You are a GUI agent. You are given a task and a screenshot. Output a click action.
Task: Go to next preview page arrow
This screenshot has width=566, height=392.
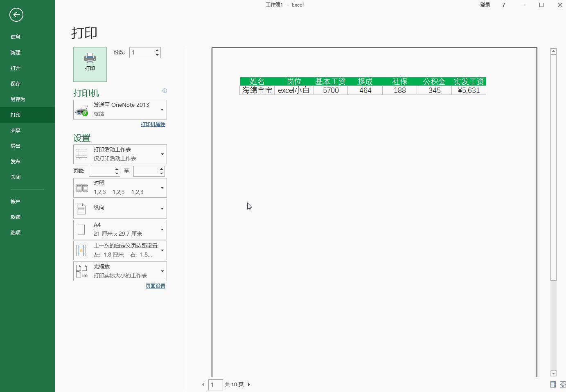click(249, 384)
